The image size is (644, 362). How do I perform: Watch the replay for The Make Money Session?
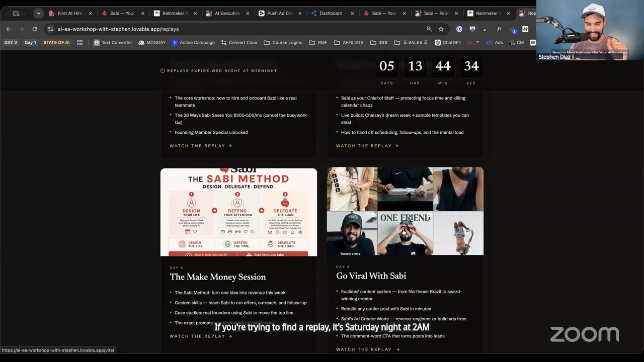click(201, 336)
